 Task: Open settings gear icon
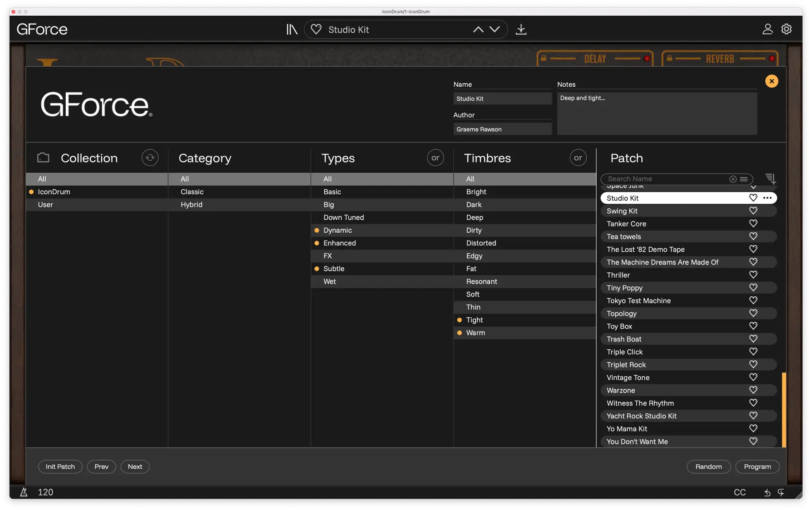786,29
